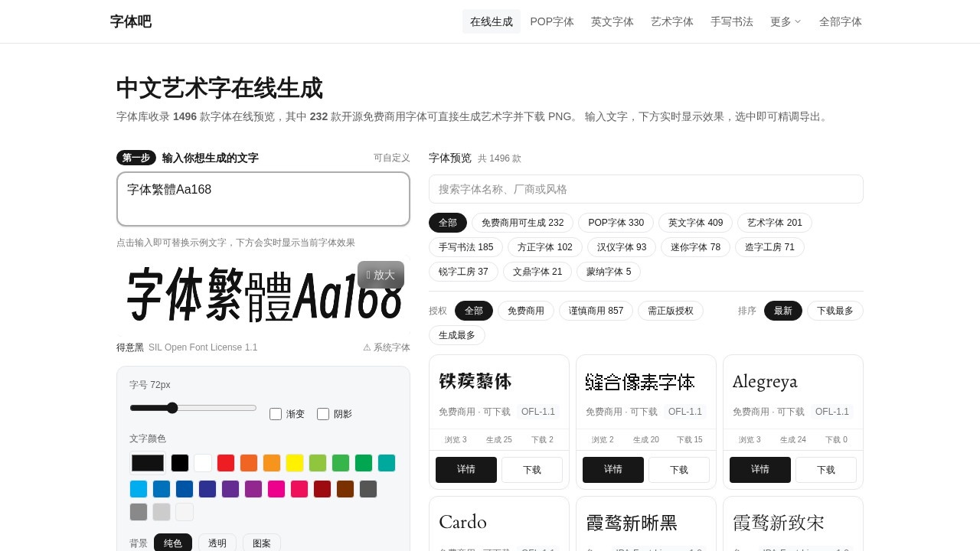Viewport: 980px width, 551px height.
Task: Filter by POP字体 330 chip
Action: tap(616, 223)
